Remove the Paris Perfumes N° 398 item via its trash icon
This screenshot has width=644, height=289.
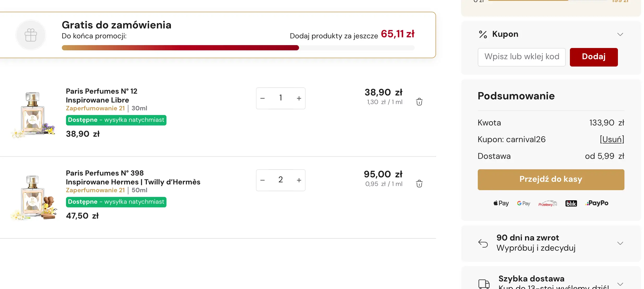(419, 184)
